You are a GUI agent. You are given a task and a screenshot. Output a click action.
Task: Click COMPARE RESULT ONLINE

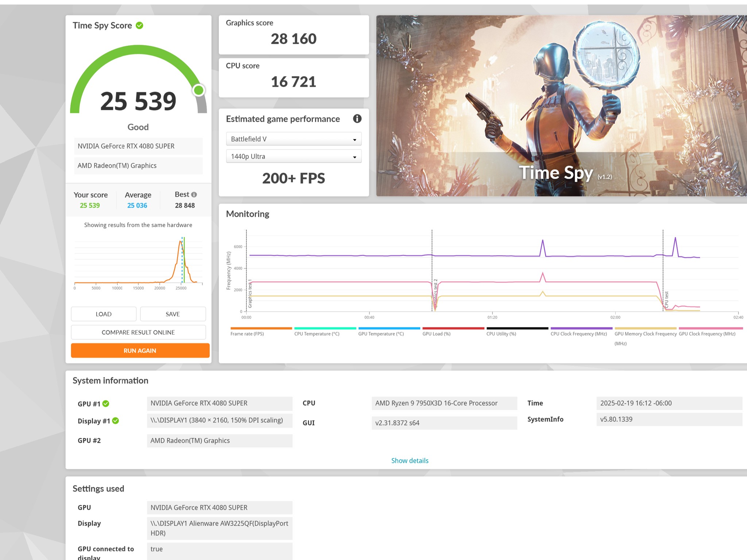(x=138, y=332)
